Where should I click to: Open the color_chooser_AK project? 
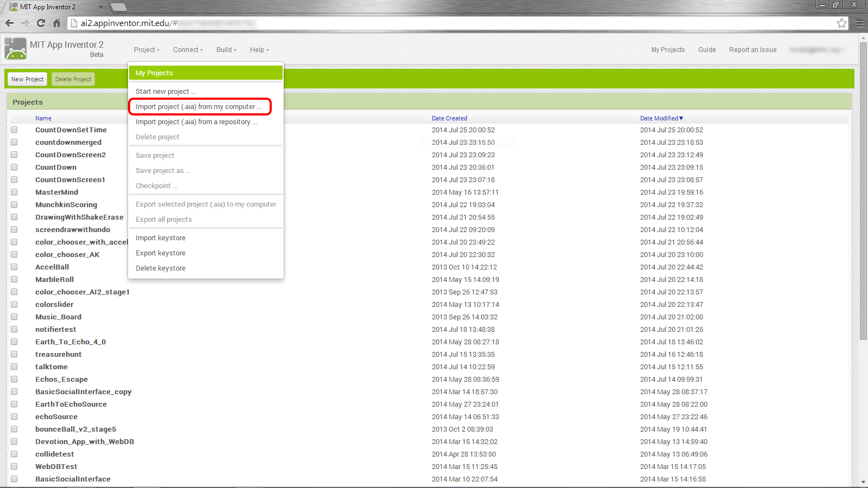[67, 255]
